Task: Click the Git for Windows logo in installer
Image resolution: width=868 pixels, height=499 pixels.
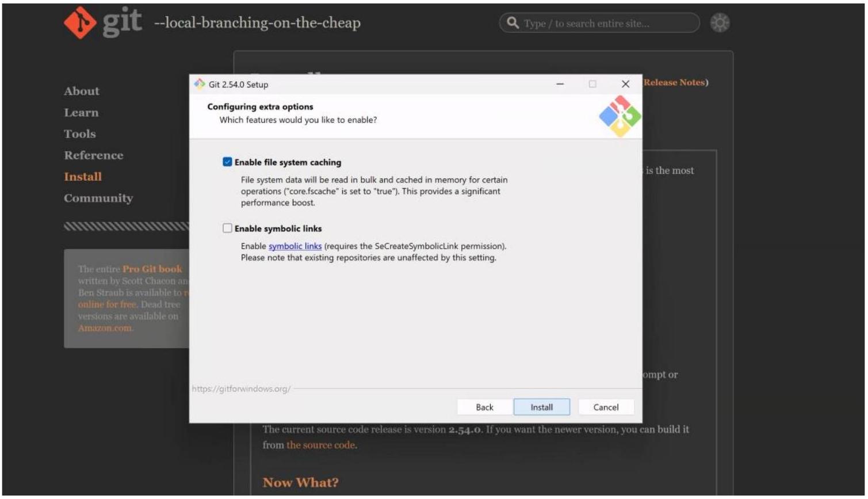Action: click(620, 117)
